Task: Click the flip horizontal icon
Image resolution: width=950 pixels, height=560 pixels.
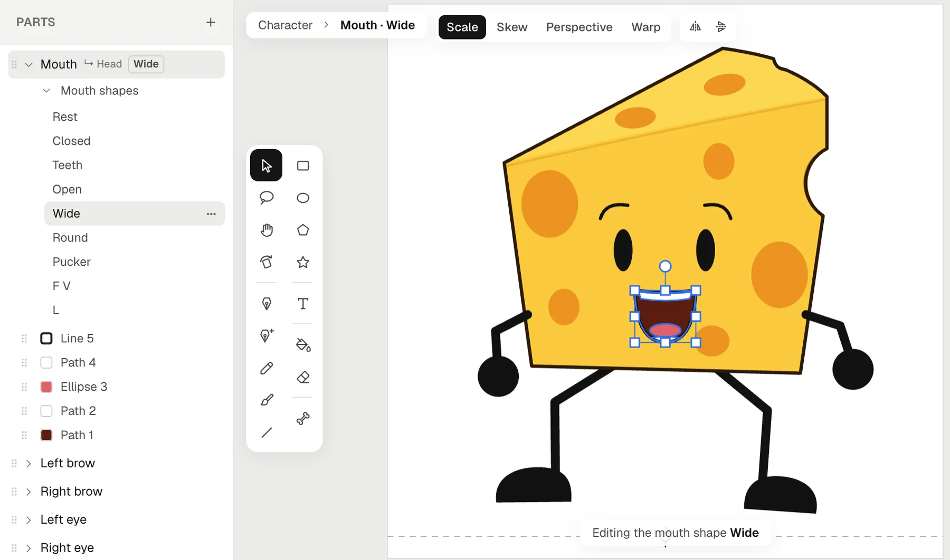Action: (696, 26)
